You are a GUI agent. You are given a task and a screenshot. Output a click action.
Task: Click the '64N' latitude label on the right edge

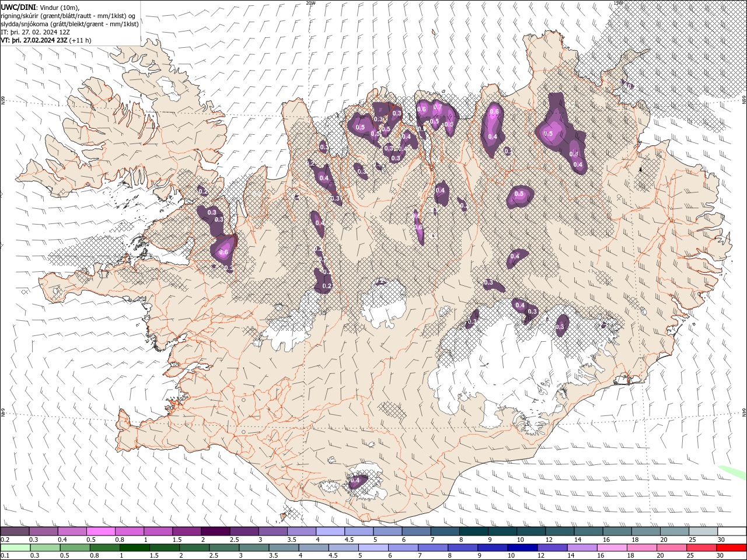pos(744,412)
